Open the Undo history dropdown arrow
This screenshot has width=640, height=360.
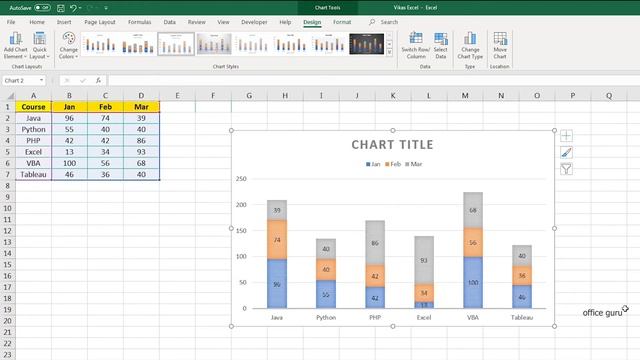[80, 8]
